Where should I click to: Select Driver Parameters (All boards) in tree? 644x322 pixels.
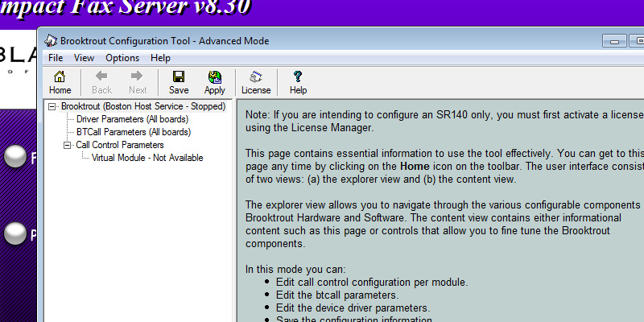133,119
